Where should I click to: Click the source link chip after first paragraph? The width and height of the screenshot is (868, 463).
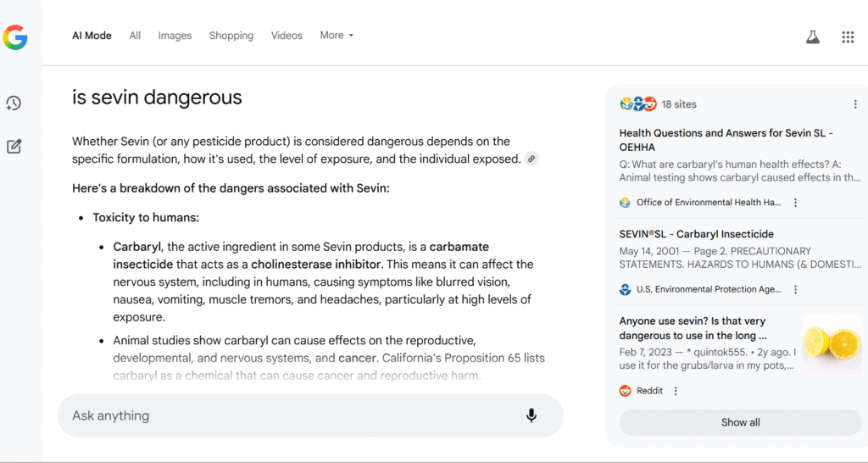[531, 159]
